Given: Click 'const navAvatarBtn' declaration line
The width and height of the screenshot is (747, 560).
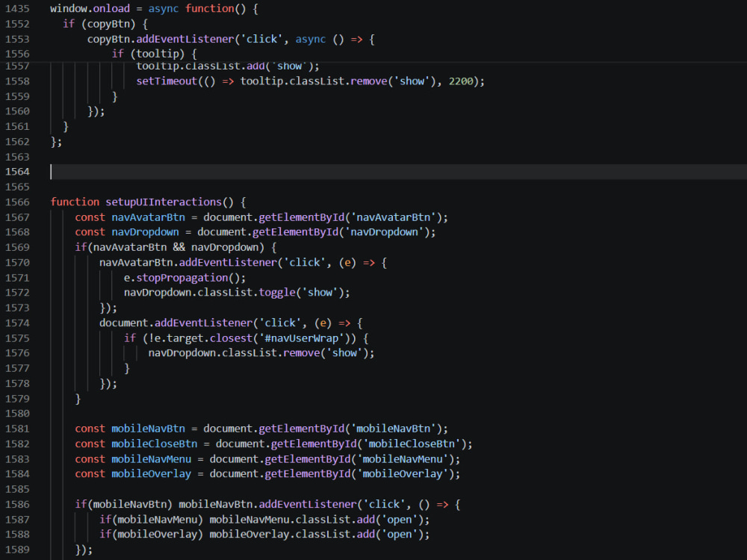Looking at the screenshot, I should [261, 217].
